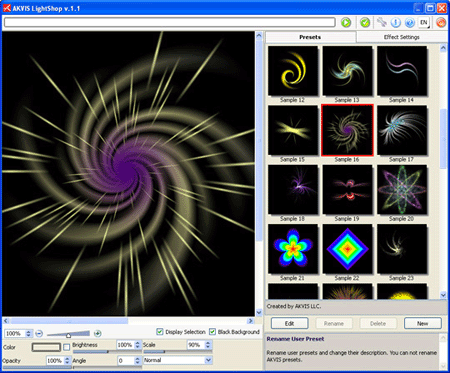Click the Brightness slider bar

(107, 352)
